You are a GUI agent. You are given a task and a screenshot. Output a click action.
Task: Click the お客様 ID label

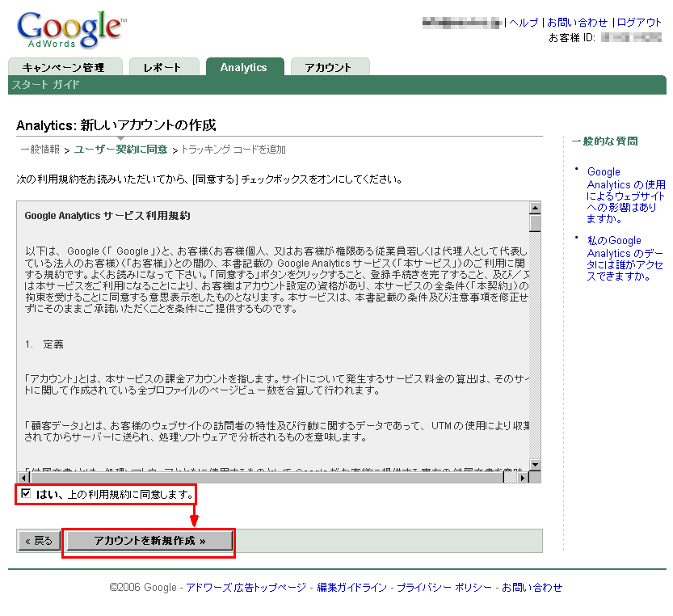tap(572, 38)
